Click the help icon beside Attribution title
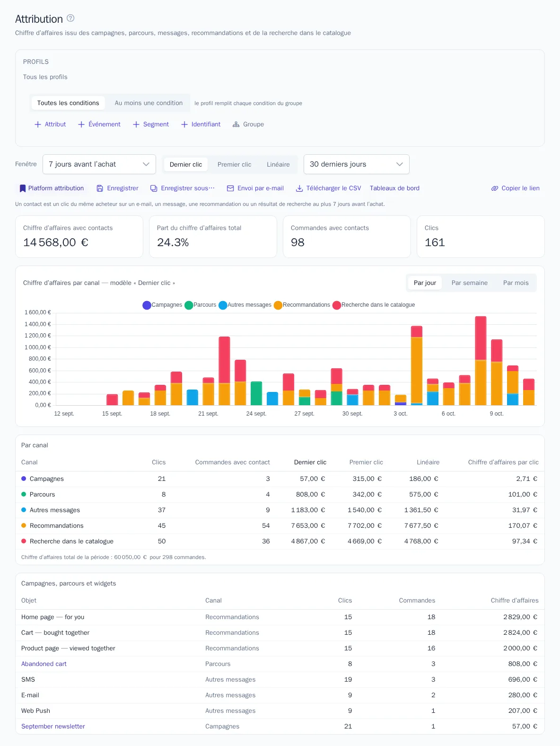The width and height of the screenshot is (560, 746). coord(70,18)
